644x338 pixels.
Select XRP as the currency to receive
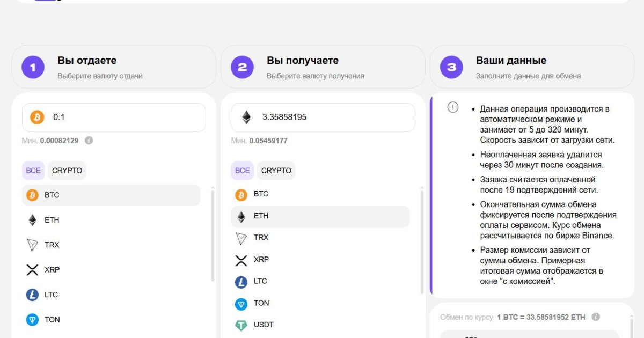click(320, 260)
